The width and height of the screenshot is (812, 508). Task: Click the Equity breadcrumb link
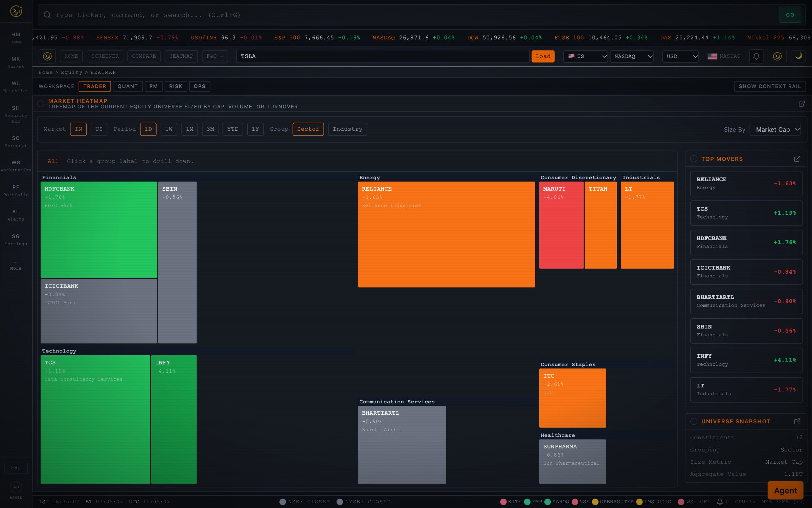pyautogui.click(x=71, y=72)
